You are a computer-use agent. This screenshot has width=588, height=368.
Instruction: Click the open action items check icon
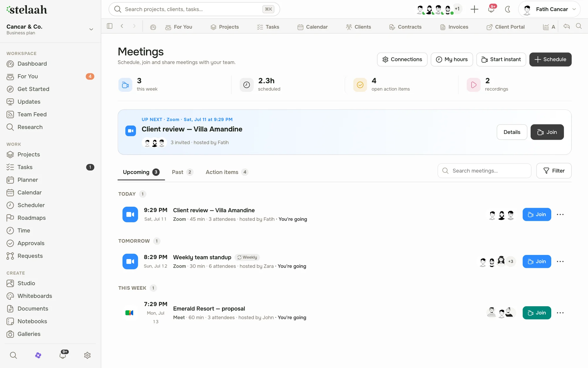(x=360, y=85)
